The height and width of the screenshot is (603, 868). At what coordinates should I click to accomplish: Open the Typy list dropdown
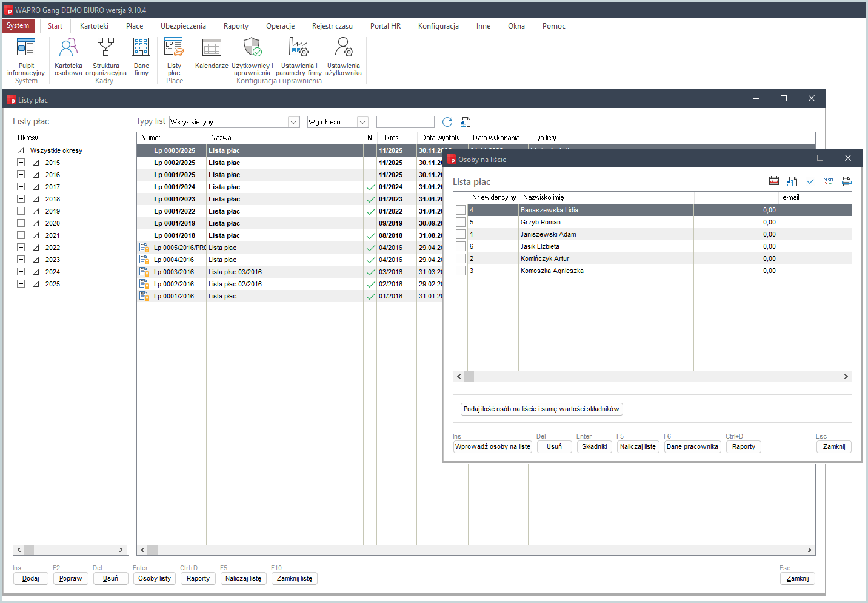(x=293, y=122)
